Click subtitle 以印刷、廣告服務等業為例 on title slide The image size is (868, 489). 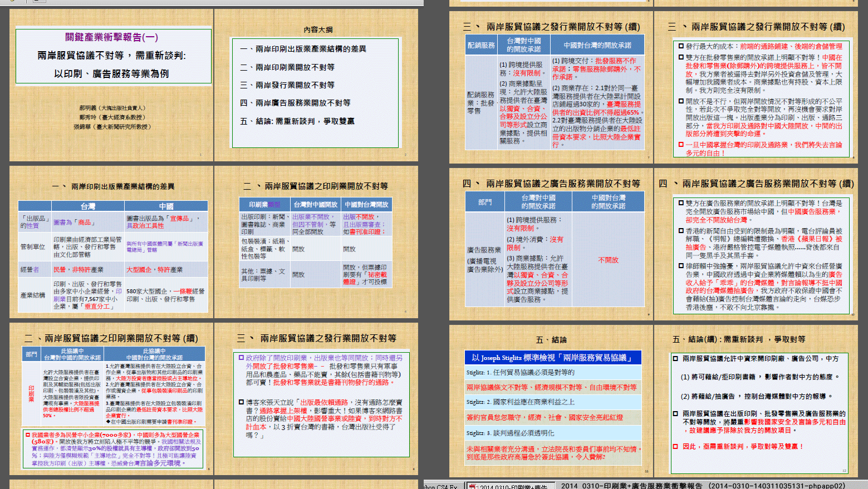click(x=111, y=73)
